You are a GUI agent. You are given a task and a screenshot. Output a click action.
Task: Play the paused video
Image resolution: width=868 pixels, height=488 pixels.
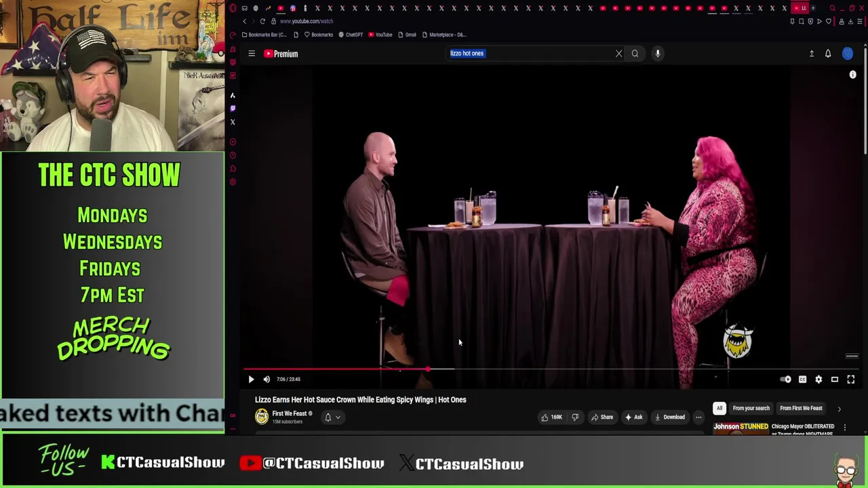[251, 380]
